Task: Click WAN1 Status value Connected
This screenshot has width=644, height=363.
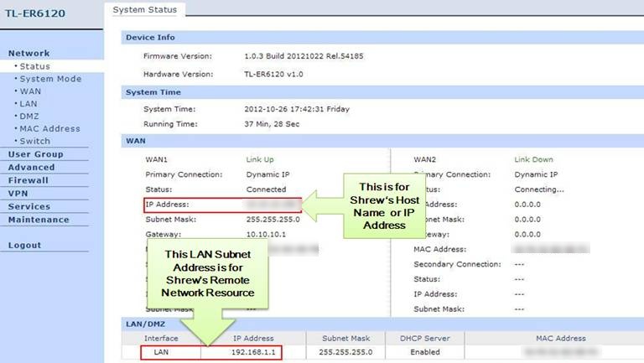Action: 266,189
